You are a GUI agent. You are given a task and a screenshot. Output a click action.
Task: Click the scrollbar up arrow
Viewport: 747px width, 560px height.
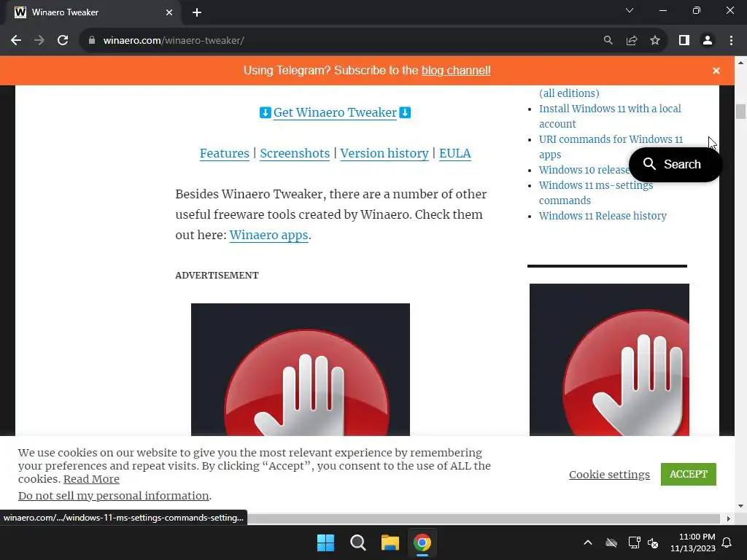pos(740,63)
